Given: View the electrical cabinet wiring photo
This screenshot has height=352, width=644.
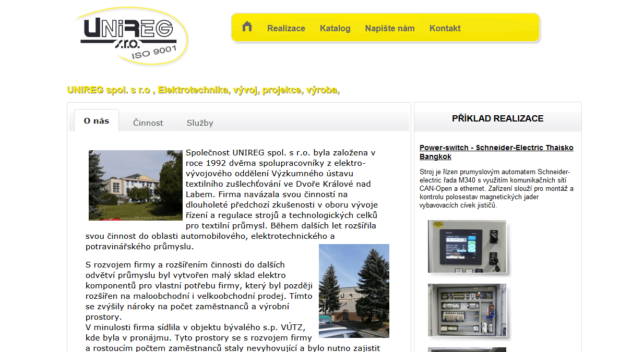Looking at the screenshot, I should click(467, 310).
